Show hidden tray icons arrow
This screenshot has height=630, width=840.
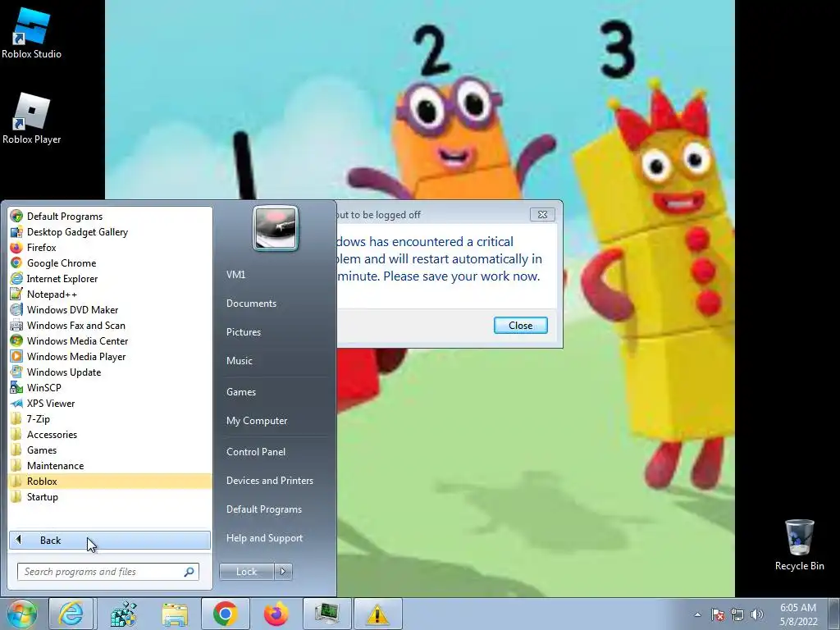[x=697, y=614]
